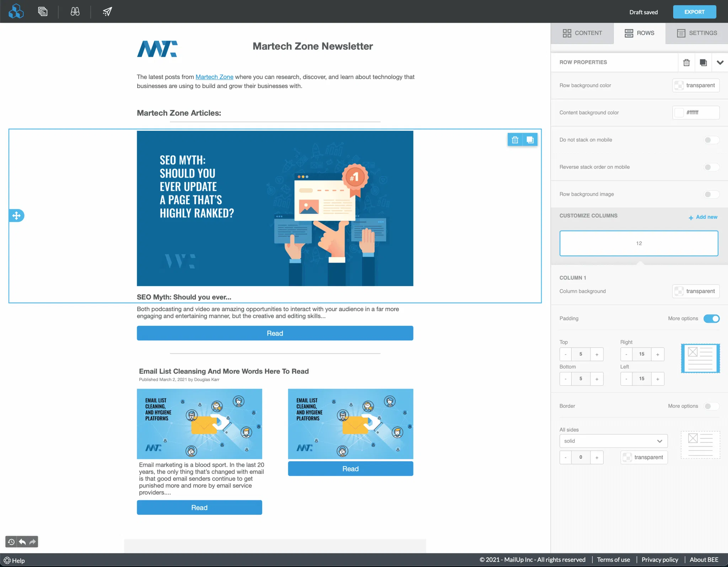Decrease border width with minus
This screenshot has width=728, height=567.
click(x=565, y=457)
